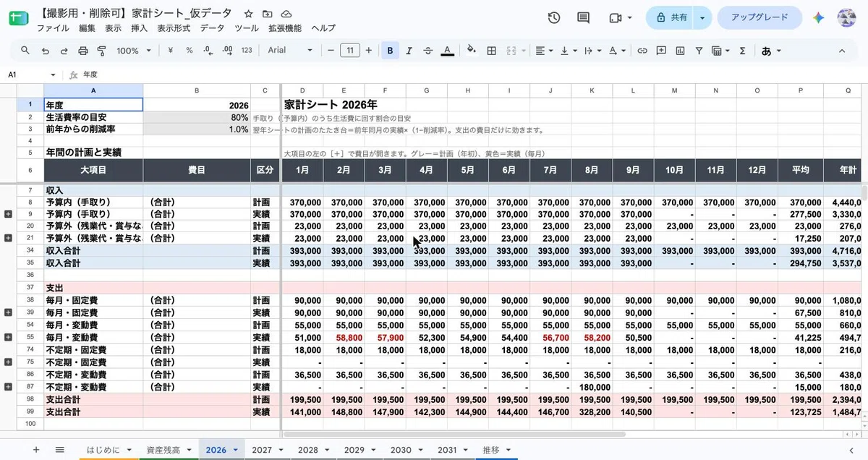Open the fill color picker
Screen dimensions: 868x460
pyautogui.click(x=472, y=51)
